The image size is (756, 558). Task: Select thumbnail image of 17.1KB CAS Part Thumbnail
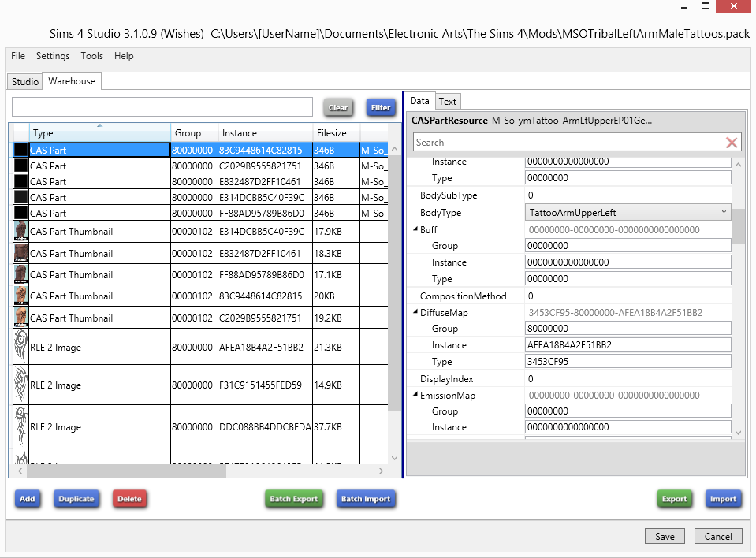[20, 274]
